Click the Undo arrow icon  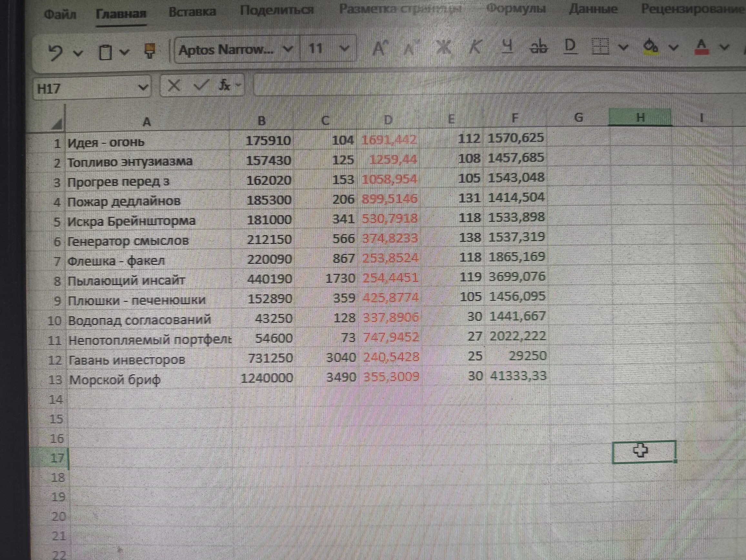tap(55, 53)
